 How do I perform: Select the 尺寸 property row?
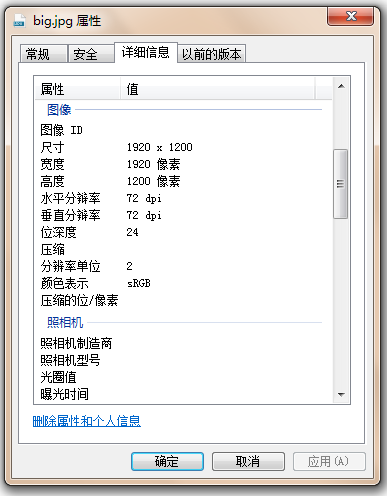[x=183, y=147]
